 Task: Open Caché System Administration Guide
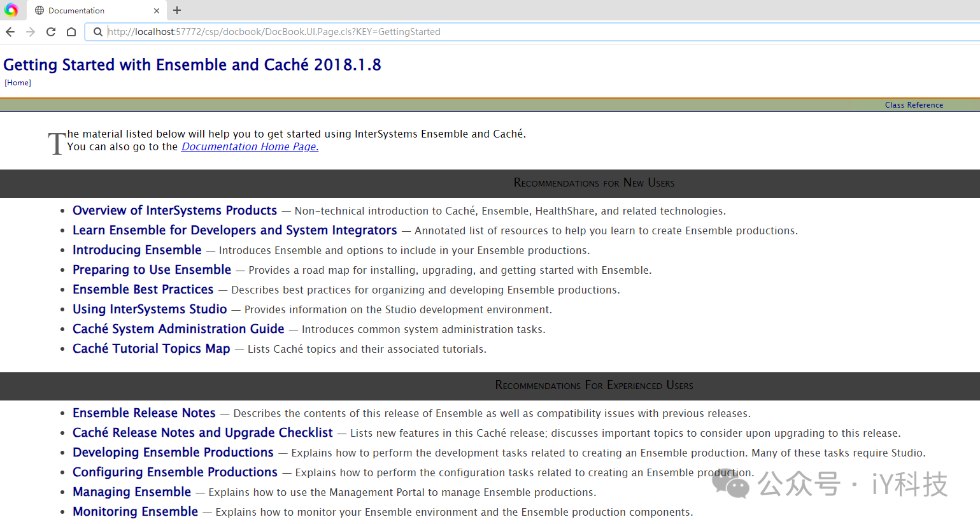pos(178,329)
